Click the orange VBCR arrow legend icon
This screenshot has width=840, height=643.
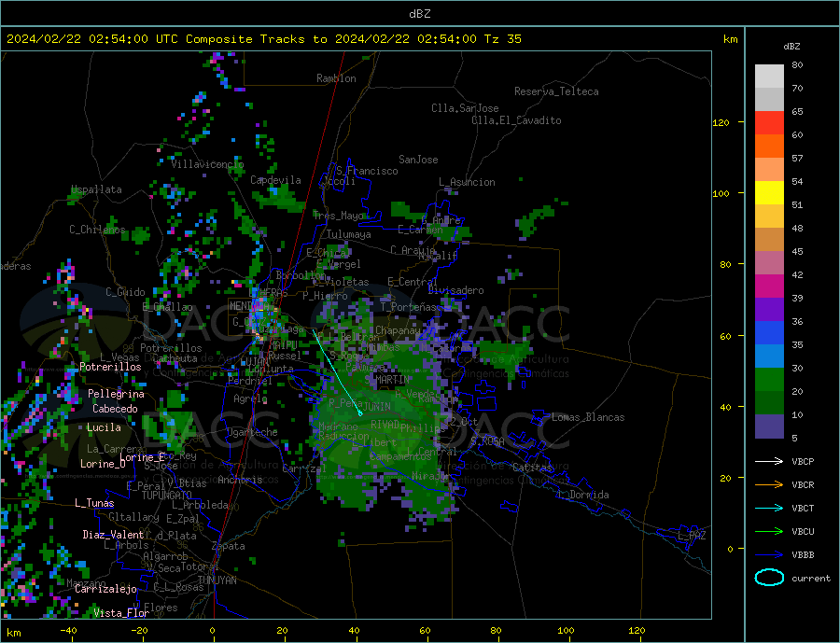tap(769, 484)
